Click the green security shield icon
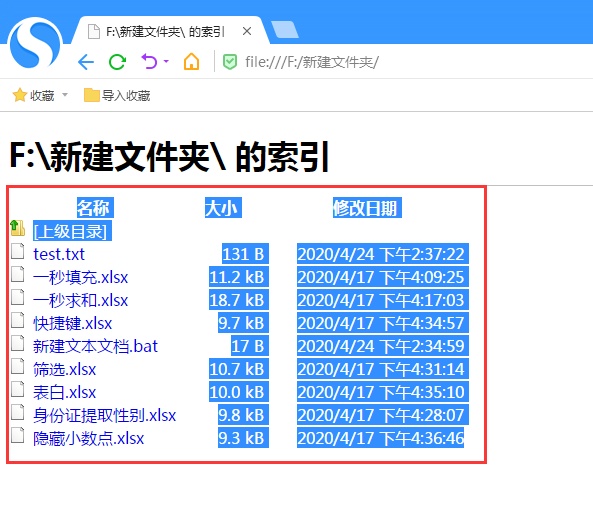The width and height of the screenshot is (593, 523). (x=230, y=62)
